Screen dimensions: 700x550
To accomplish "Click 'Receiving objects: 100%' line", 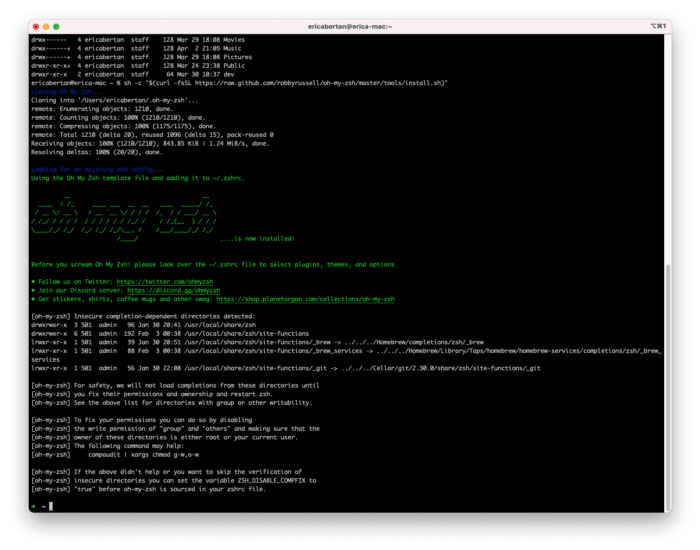I will (150, 144).
